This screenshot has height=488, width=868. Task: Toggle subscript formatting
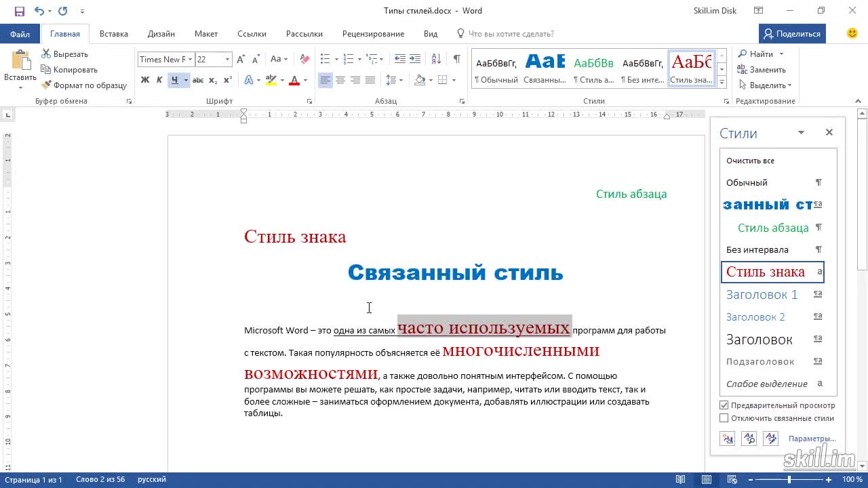pos(213,80)
